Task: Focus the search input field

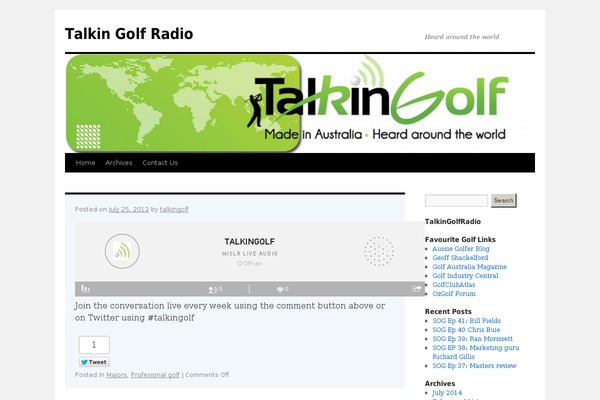Action: pos(457,200)
